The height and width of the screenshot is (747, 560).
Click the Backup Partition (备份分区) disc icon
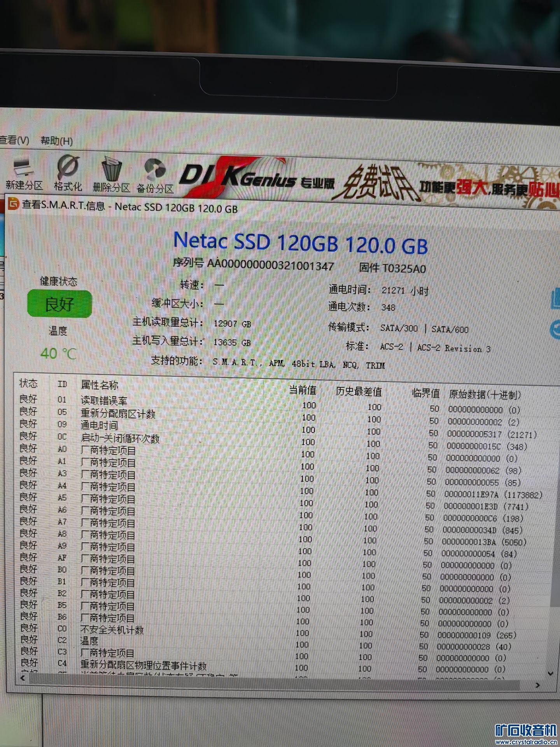(155, 176)
